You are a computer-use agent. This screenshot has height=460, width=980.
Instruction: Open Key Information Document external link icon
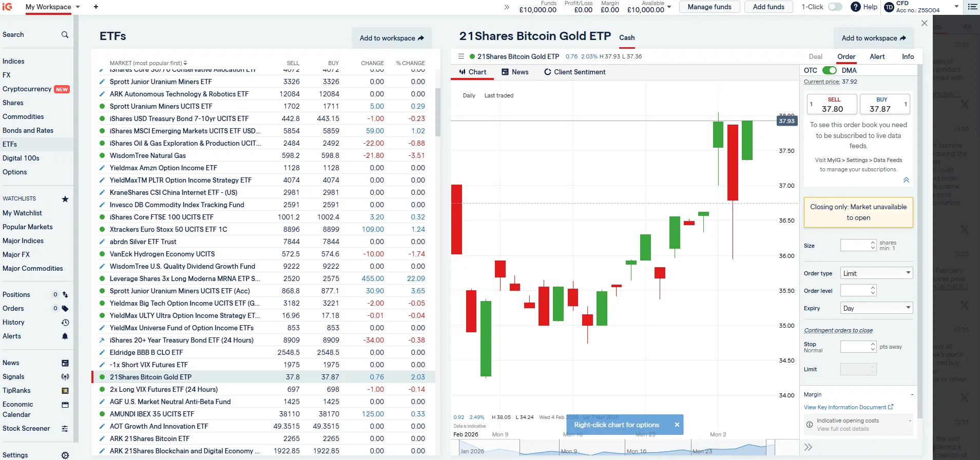pyautogui.click(x=891, y=407)
